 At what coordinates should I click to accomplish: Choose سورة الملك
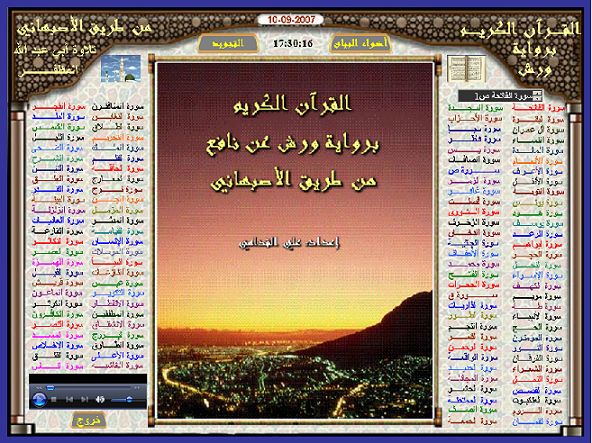(117, 148)
